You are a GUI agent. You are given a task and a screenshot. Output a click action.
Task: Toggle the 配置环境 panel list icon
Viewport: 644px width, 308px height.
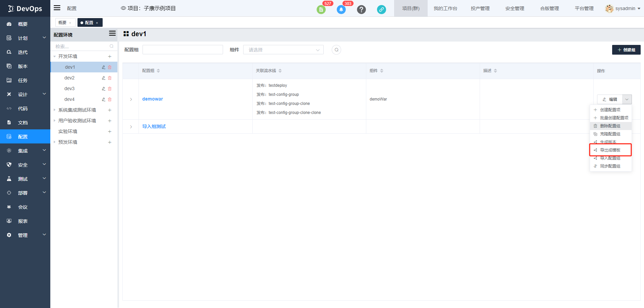[x=112, y=34]
